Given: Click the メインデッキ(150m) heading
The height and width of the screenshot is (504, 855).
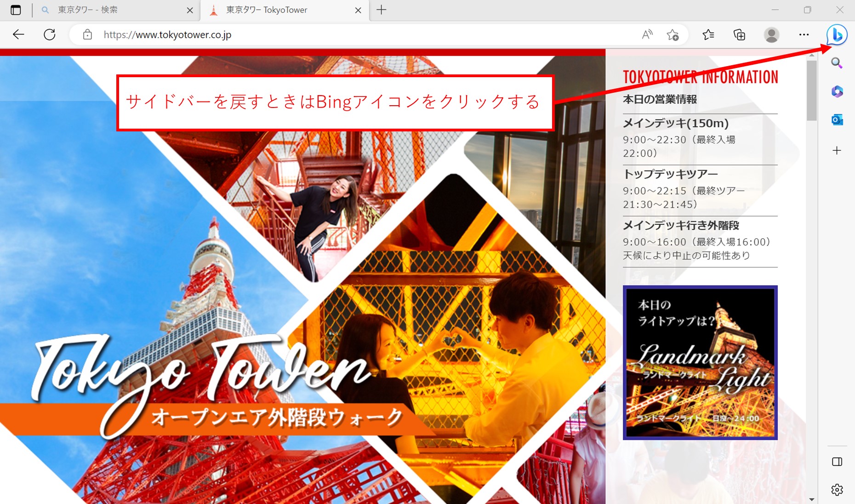Looking at the screenshot, I should pos(676,123).
